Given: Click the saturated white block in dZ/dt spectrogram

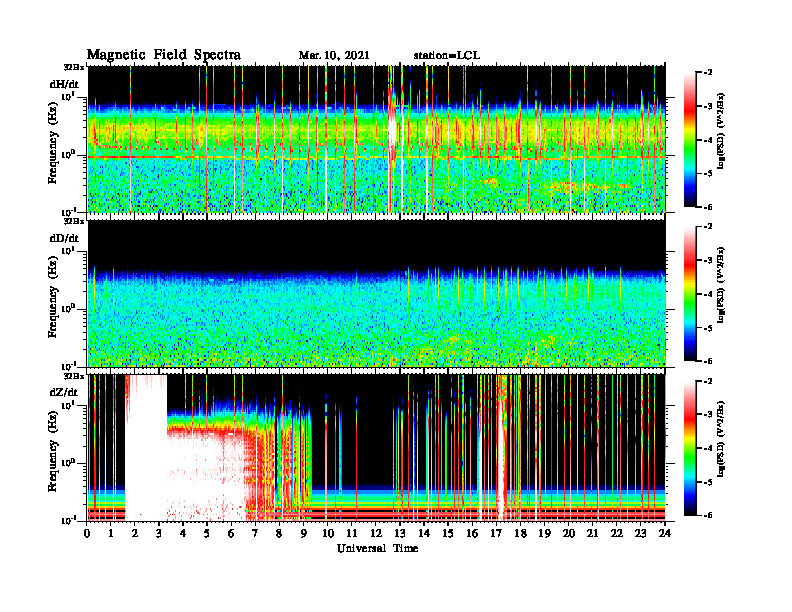Looking at the screenshot, I should point(146,449).
